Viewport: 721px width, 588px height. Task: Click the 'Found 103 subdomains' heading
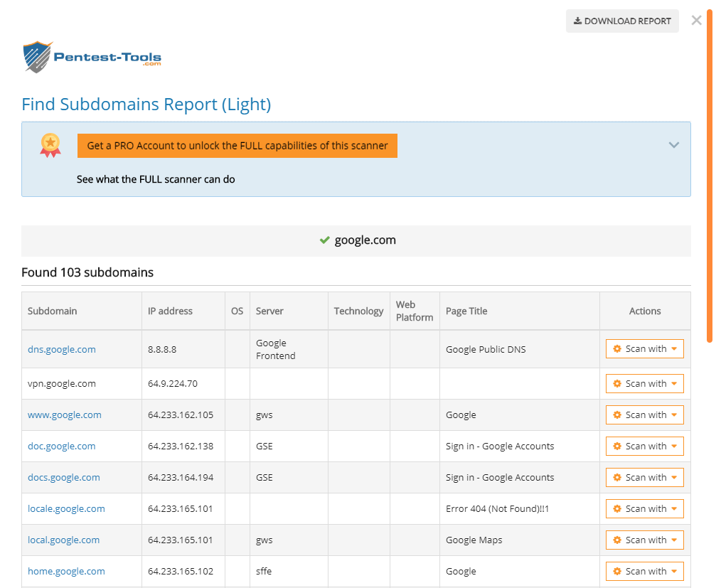87,272
